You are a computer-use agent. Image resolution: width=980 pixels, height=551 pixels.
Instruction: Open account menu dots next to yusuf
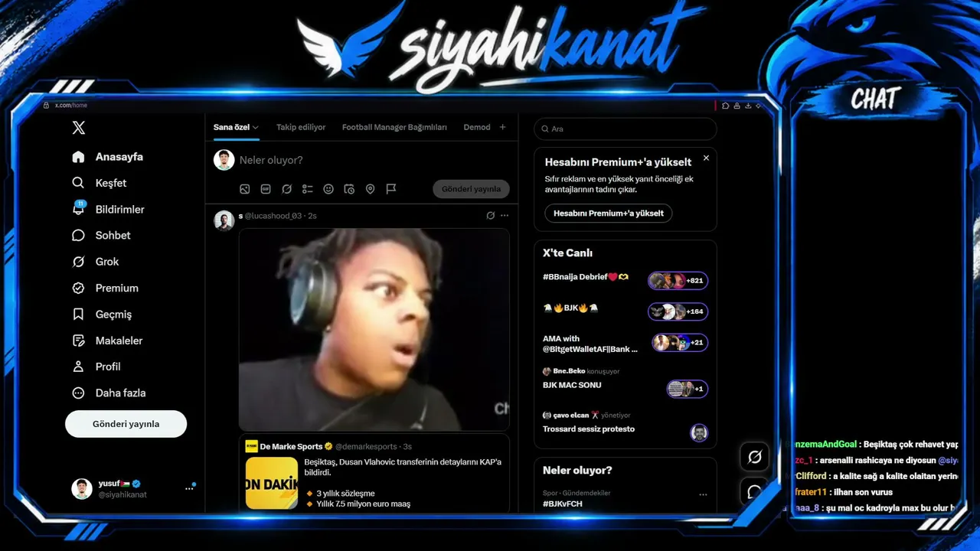tap(189, 488)
